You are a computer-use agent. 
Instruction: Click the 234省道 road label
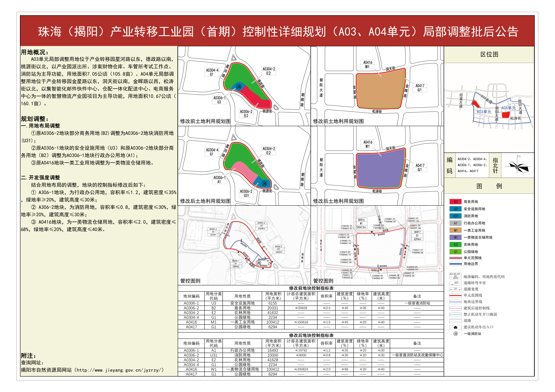tap(486, 99)
